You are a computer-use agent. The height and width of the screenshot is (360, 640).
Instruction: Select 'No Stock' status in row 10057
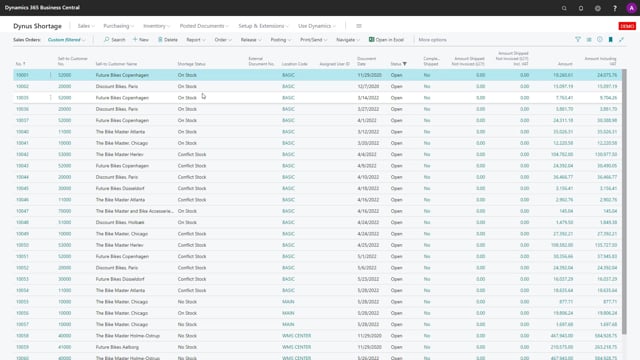pos(187,324)
